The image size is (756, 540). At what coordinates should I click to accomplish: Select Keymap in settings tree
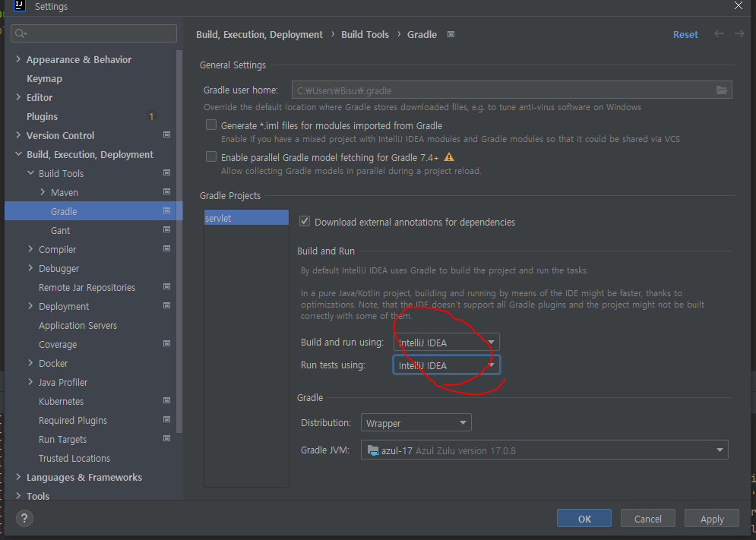(44, 78)
